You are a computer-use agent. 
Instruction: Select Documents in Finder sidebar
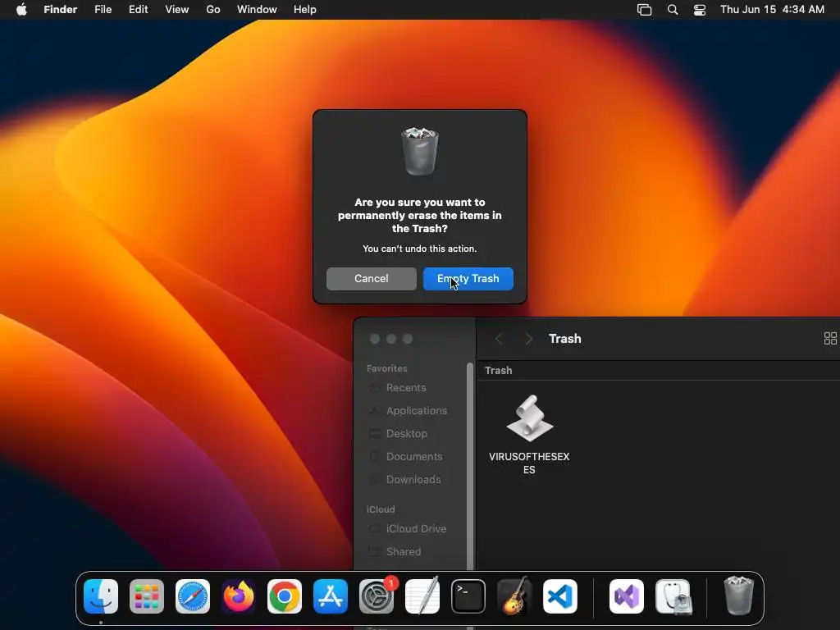(x=413, y=456)
